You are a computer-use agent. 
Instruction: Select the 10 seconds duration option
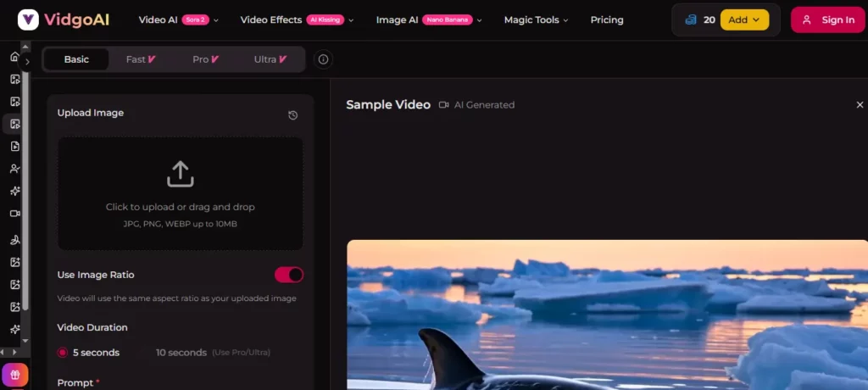[181, 353]
